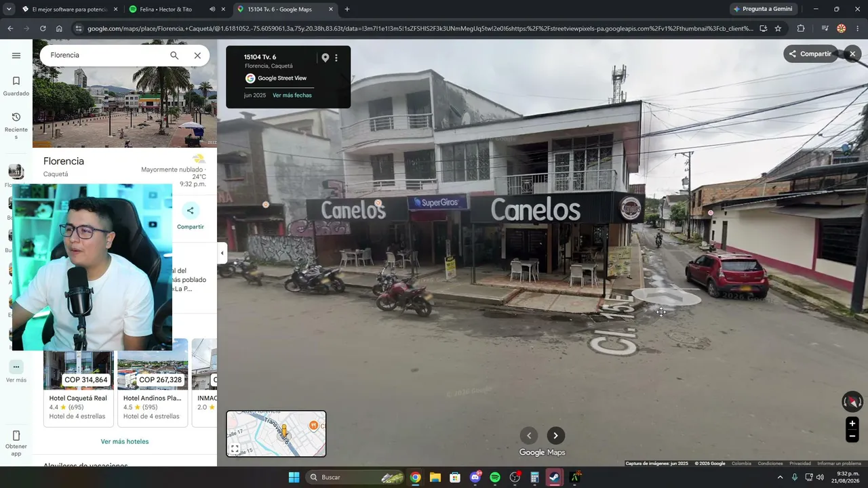This screenshot has width=868, height=488.
Task: Click the Obtener app phone icon
Action: (x=16, y=436)
